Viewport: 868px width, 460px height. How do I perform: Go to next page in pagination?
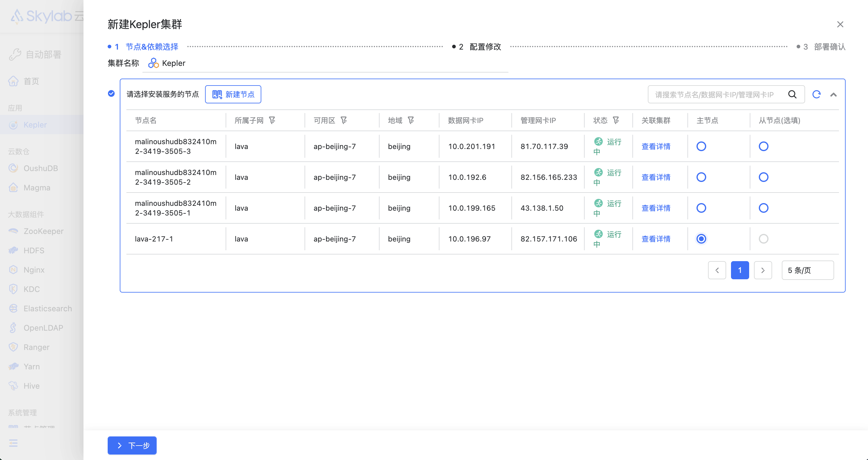click(763, 270)
